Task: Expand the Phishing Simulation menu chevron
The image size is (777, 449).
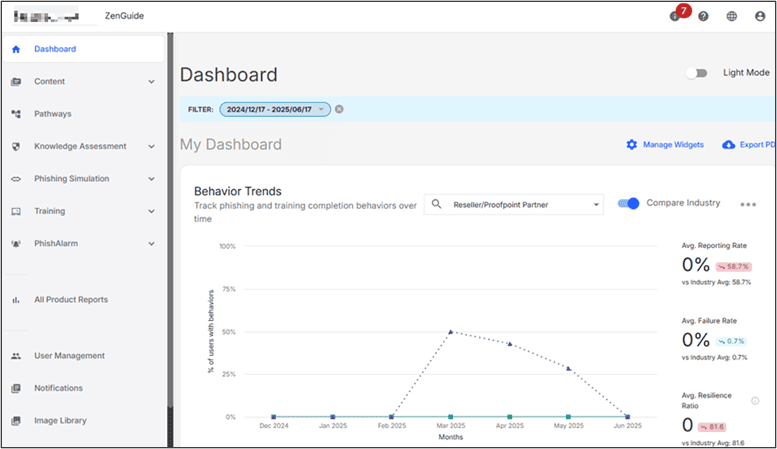Action: (x=151, y=179)
